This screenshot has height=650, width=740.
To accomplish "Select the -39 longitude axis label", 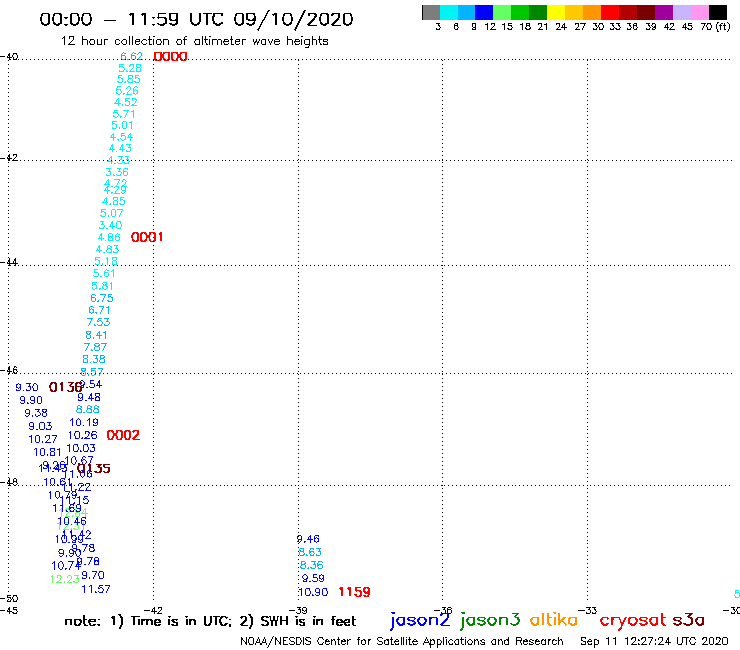I will click(x=299, y=611).
